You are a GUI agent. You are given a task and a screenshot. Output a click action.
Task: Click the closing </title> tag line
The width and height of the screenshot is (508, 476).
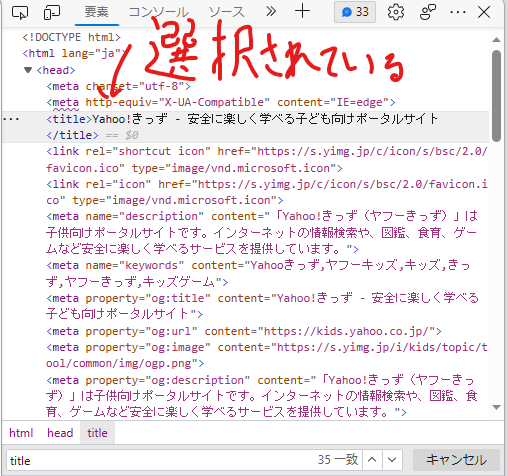tap(73, 135)
